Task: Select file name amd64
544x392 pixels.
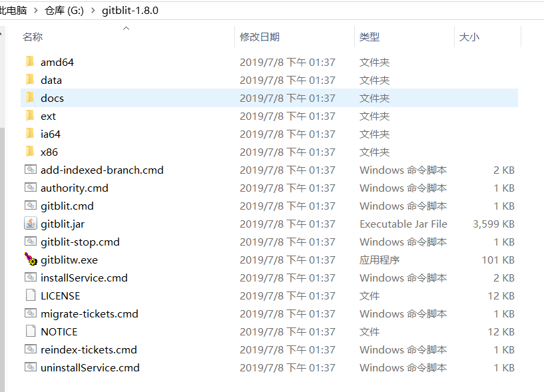Action: tap(57, 62)
